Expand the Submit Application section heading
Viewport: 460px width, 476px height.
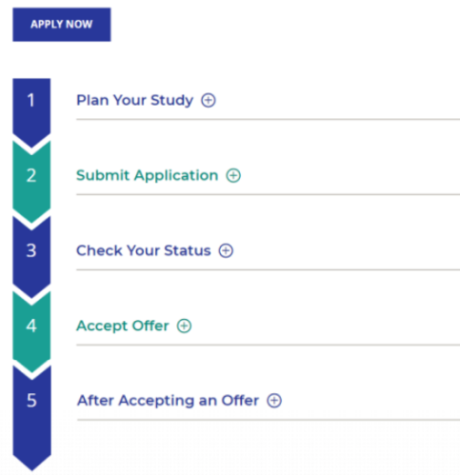click(x=148, y=175)
